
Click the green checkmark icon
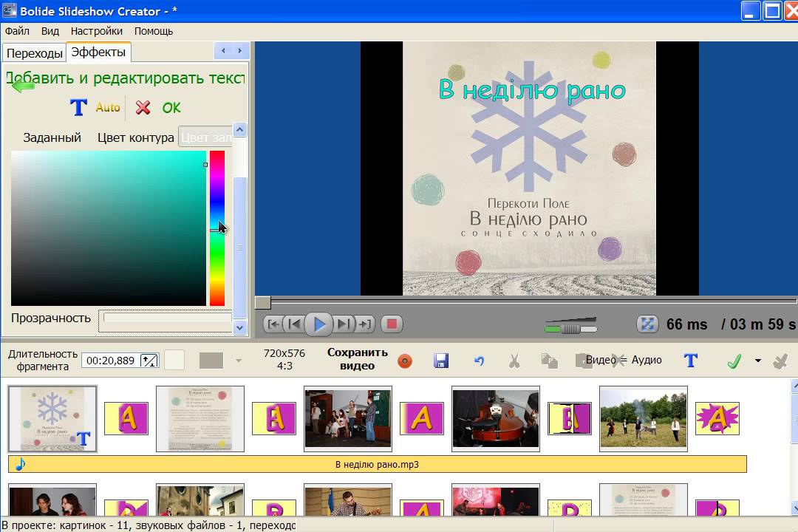coord(734,361)
